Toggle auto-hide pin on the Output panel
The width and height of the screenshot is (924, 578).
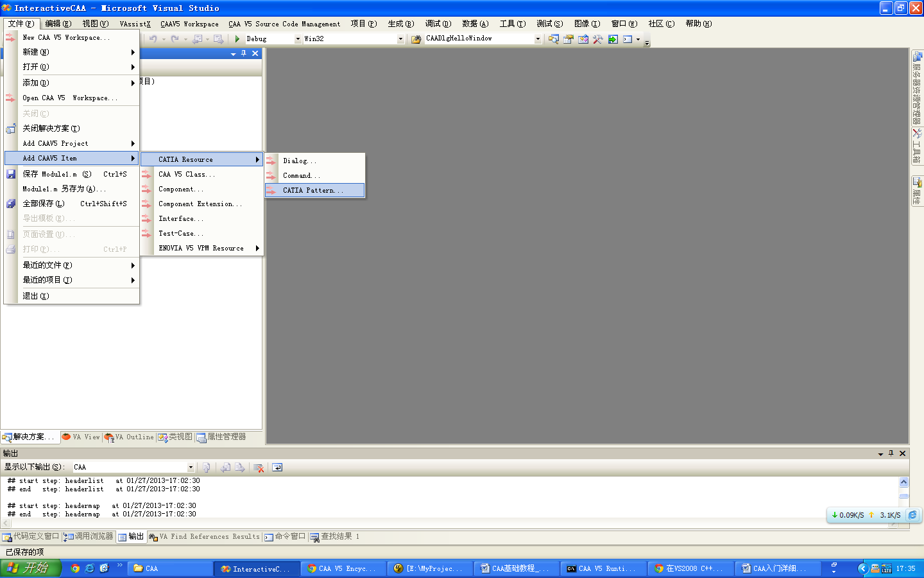891,453
